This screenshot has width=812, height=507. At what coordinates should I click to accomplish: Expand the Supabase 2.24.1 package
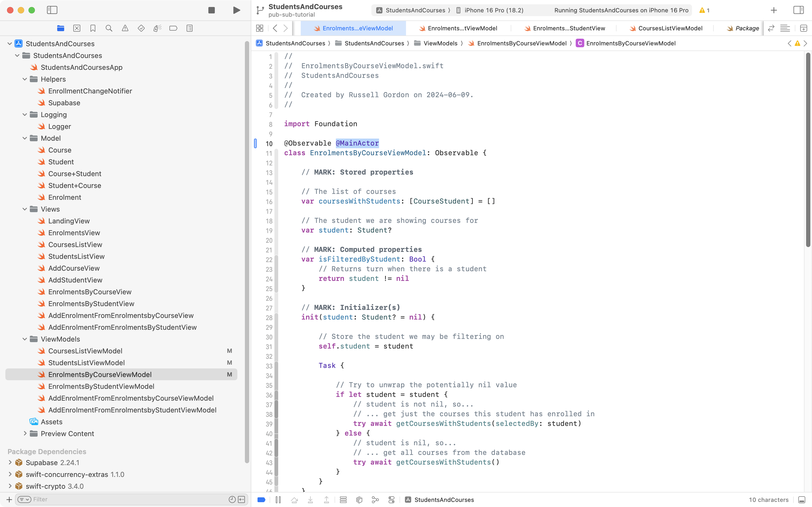coord(10,462)
